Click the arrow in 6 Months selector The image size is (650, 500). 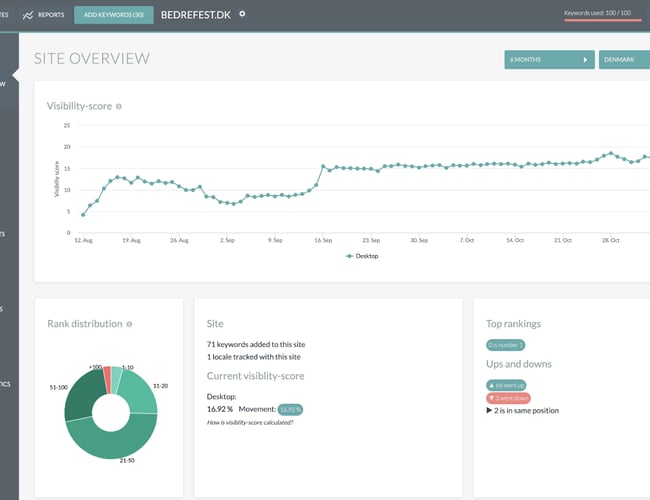(586, 60)
